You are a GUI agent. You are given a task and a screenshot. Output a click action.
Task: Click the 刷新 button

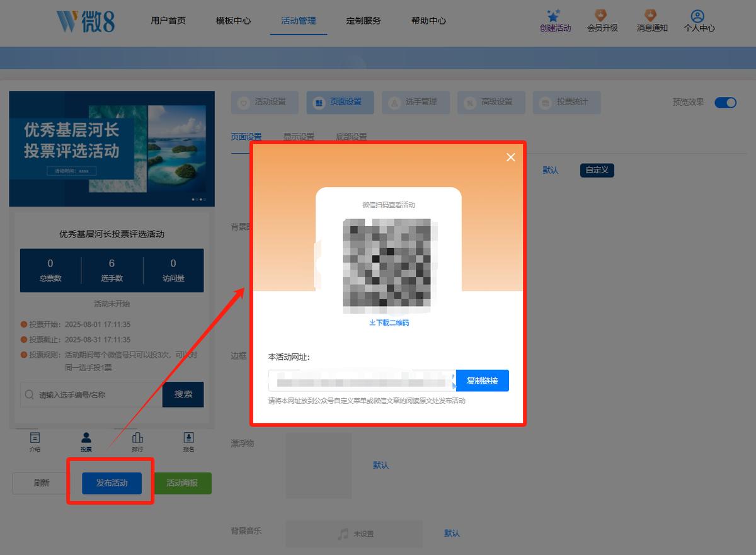(42, 483)
